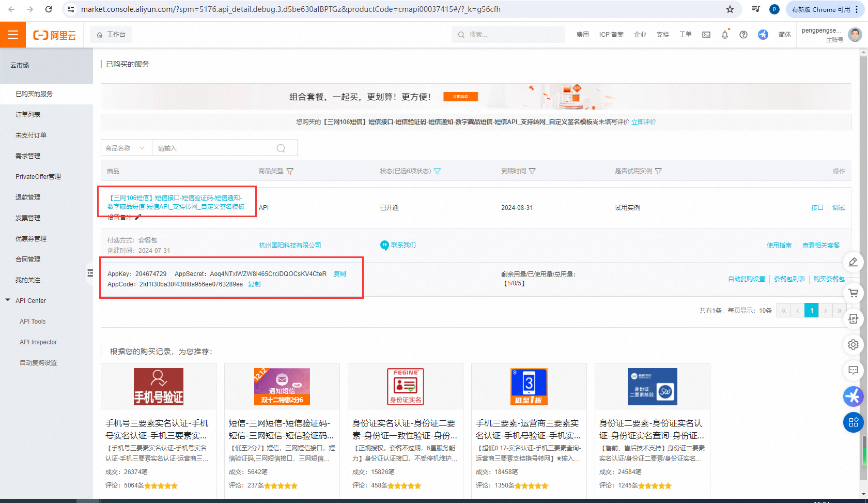Open the floating blue grid apps icon
Screen dimensions: 868x503
point(854,422)
